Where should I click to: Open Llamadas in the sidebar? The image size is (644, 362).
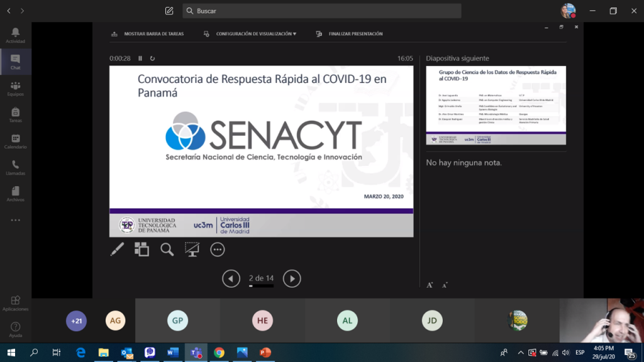[15, 167]
